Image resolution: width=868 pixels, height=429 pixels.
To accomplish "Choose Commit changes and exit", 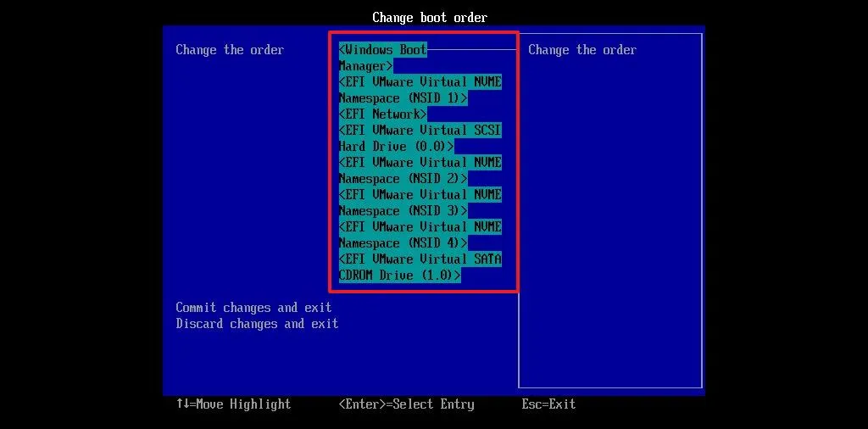I will pyautogui.click(x=253, y=308).
